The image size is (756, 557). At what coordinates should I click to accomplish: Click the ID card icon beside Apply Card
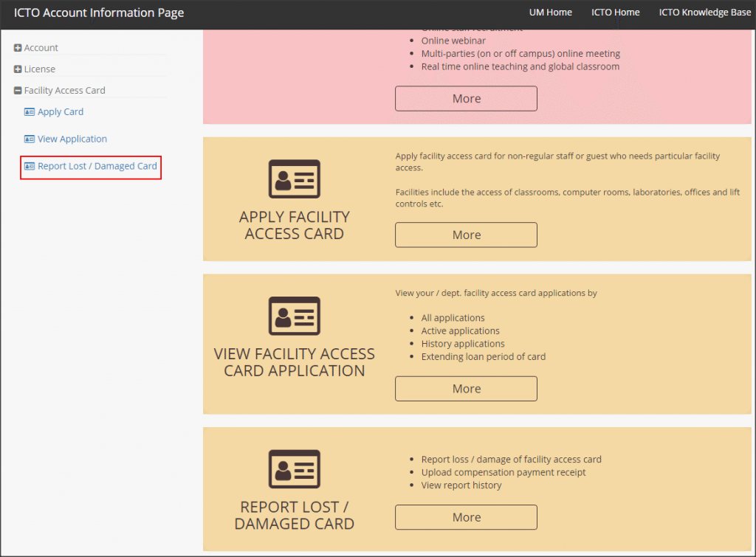coord(30,111)
